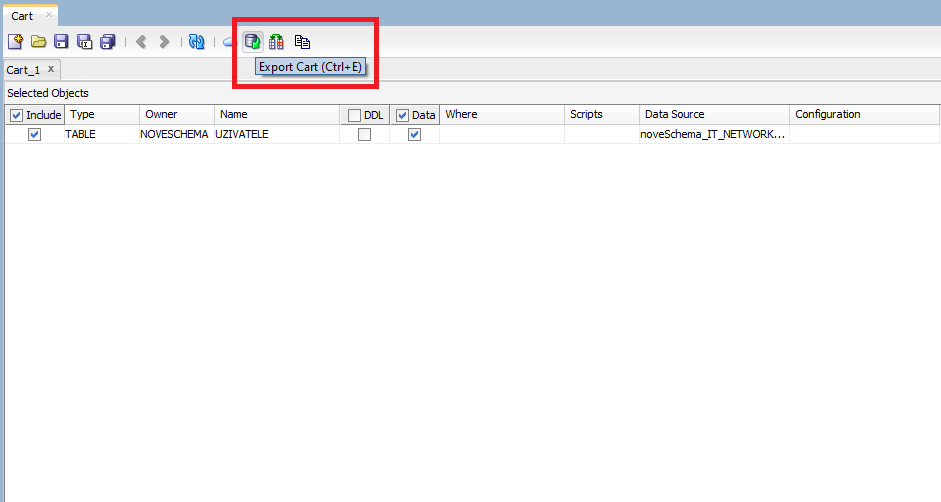Go back with the left arrow icon
Image resolution: width=941 pixels, height=502 pixels.
(x=141, y=41)
